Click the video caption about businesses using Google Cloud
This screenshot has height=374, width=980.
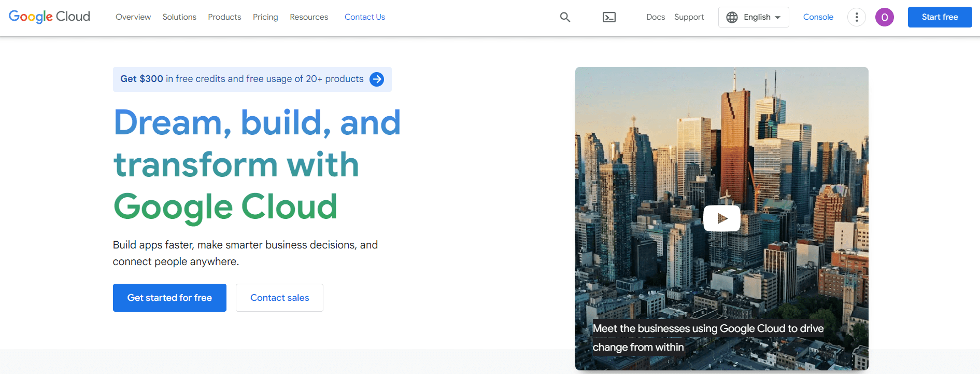[x=708, y=338]
